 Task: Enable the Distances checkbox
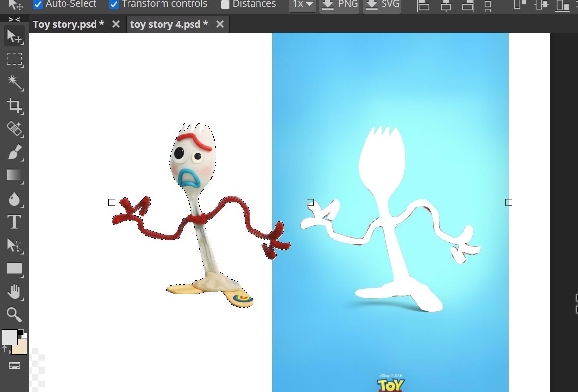[x=225, y=4]
